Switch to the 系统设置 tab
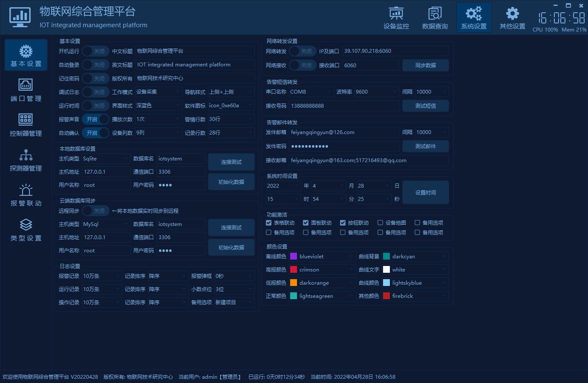 click(x=473, y=17)
